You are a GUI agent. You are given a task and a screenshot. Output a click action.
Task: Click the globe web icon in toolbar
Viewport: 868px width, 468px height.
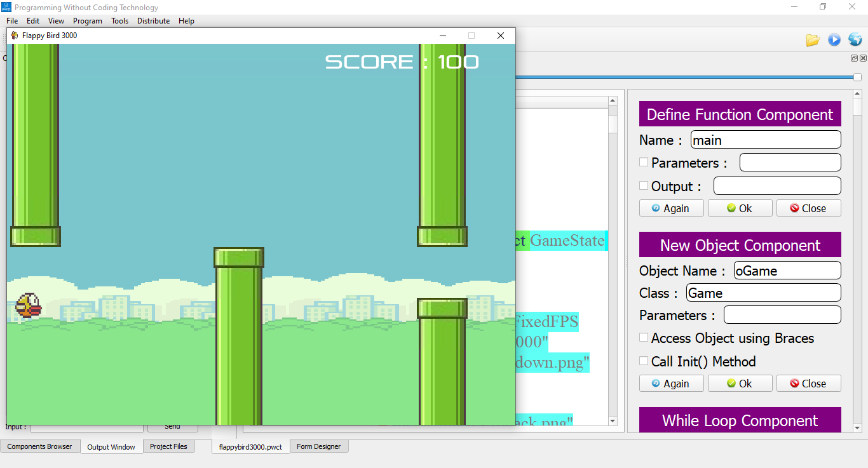855,40
